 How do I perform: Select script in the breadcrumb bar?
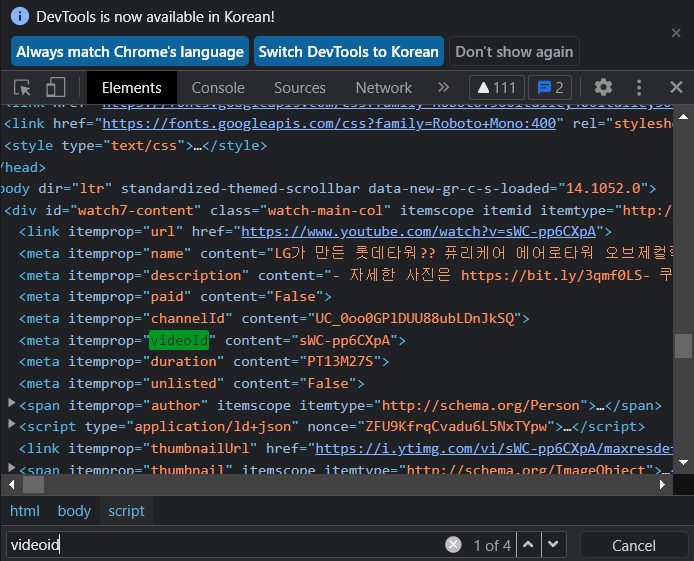[126, 511]
